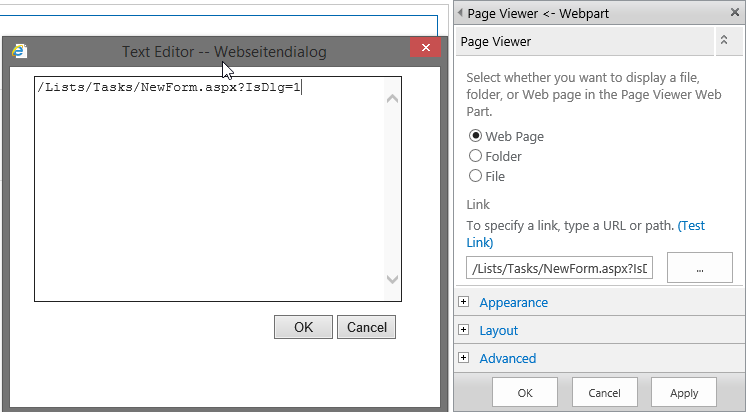Screen dimensions: 747x412
Task: Click the Link URL input field
Action: (559, 268)
